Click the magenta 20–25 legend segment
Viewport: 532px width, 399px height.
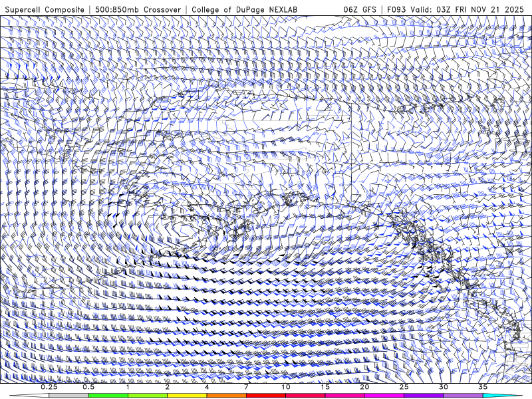click(384, 396)
